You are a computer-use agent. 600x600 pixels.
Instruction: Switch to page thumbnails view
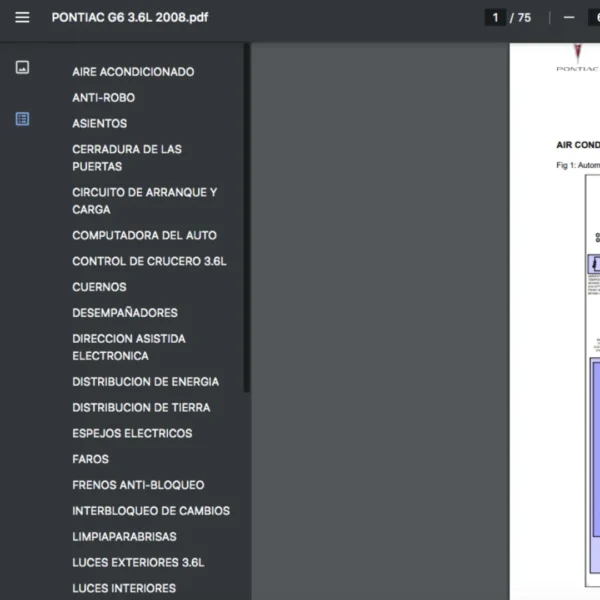[22, 67]
